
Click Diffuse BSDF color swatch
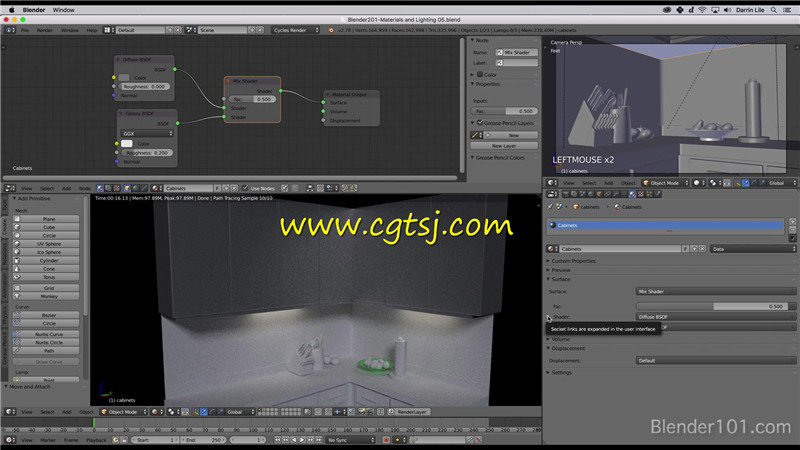tap(124, 78)
